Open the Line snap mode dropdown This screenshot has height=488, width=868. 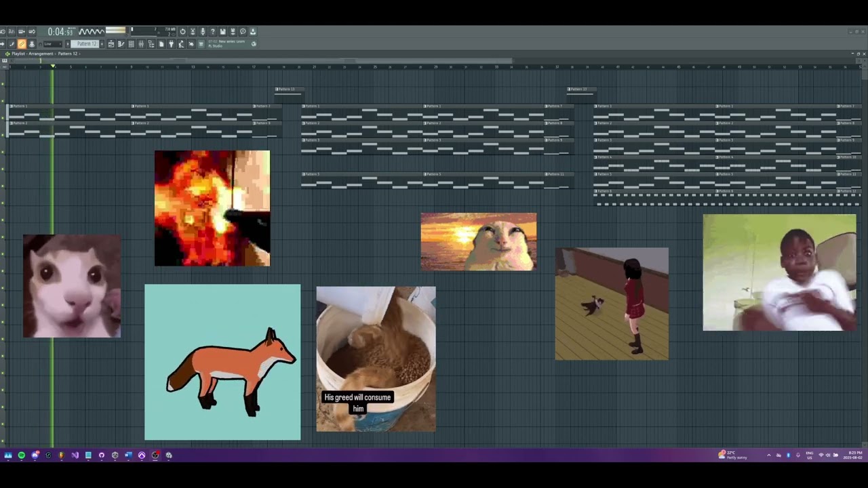point(52,44)
